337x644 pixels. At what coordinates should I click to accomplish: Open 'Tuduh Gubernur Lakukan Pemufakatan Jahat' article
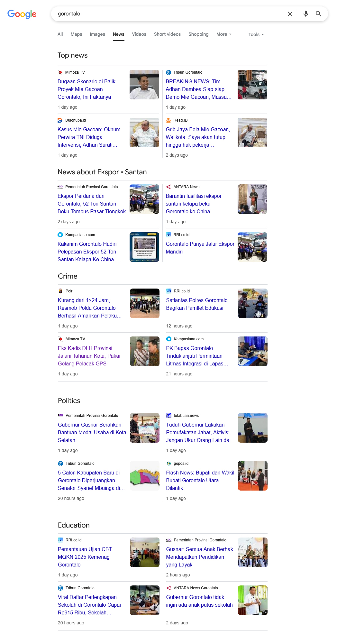pos(200,433)
